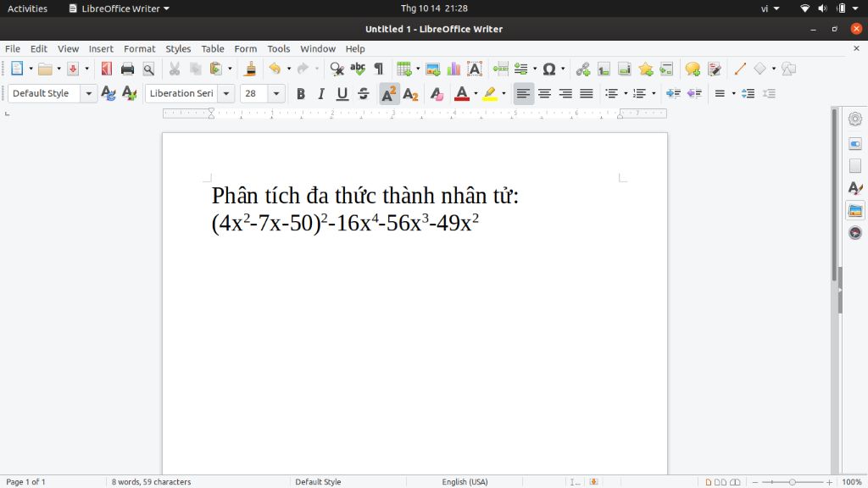Insert a footnote

pos(604,69)
